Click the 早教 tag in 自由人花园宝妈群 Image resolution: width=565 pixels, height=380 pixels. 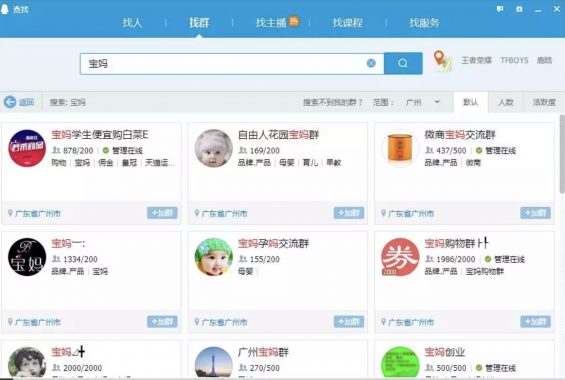[x=334, y=163]
